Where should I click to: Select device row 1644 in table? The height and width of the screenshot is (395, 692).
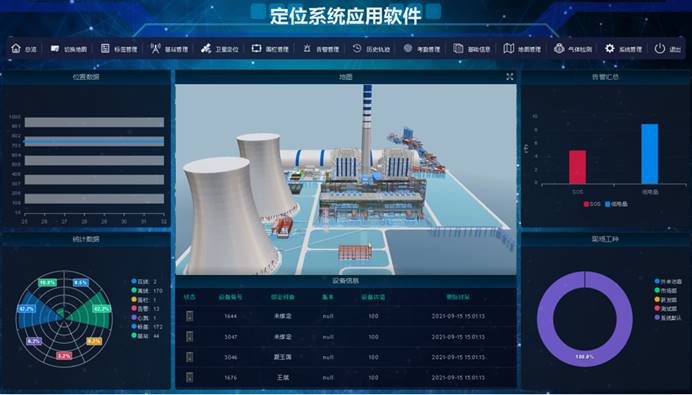tap(346, 316)
